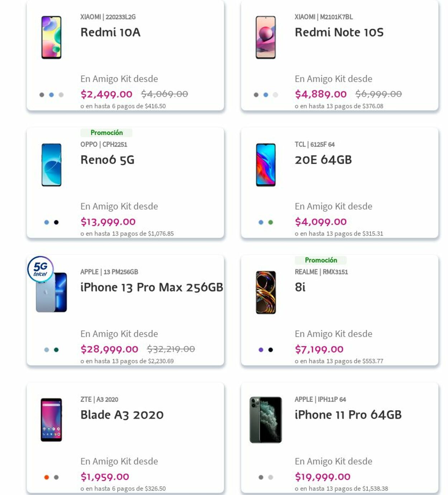Open the Redmi Note 10S product title
This screenshot has width=448, height=495.
[339, 32]
